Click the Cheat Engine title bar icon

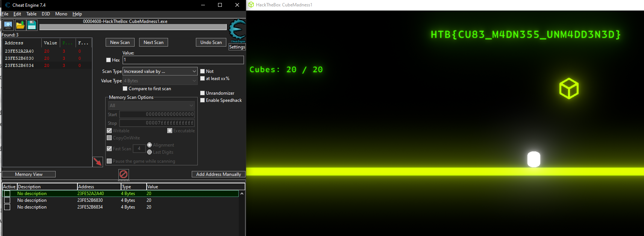pyautogui.click(x=8, y=5)
